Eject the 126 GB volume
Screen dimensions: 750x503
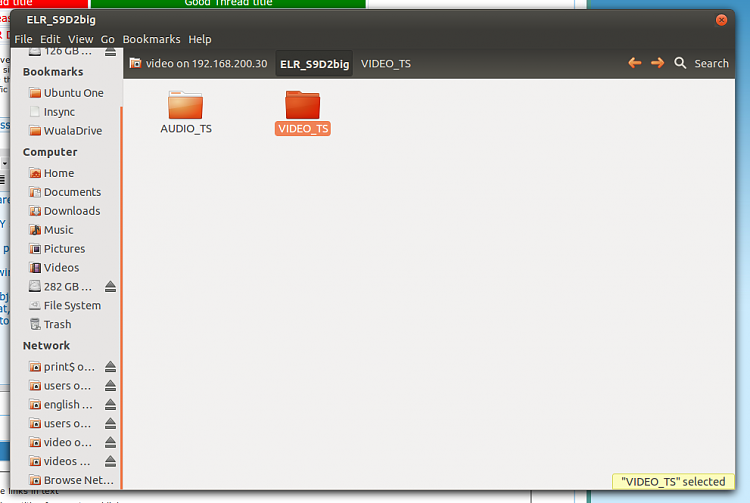pos(110,52)
